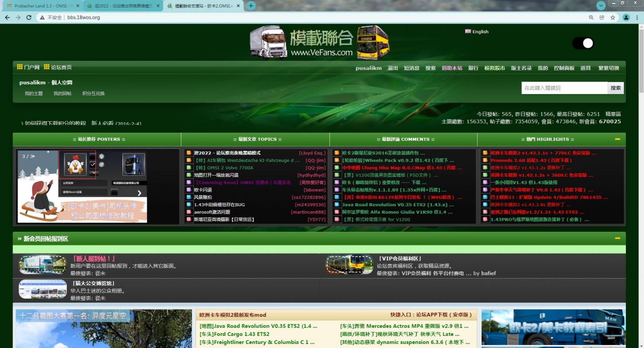
Task: Open the driver avatar tutorial poster image
Action: click(x=82, y=186)
